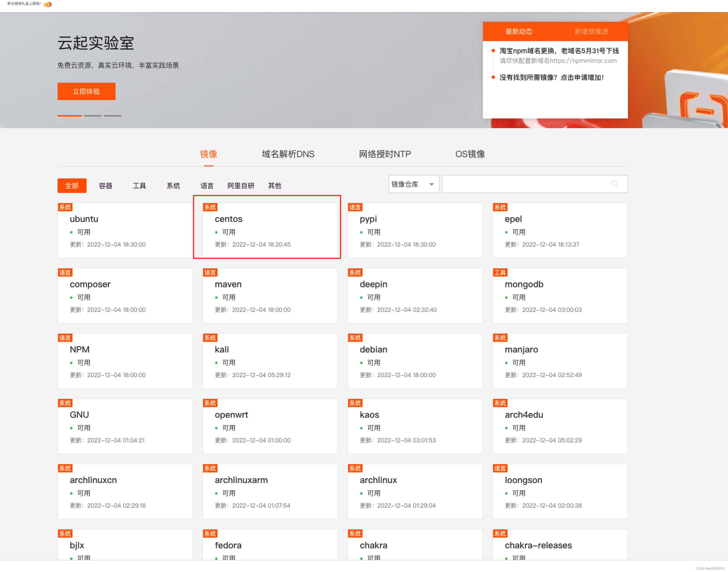The image size is (728, 572).
Task: Open the 淘宝npm域名更换 news item
Action: 559,51
